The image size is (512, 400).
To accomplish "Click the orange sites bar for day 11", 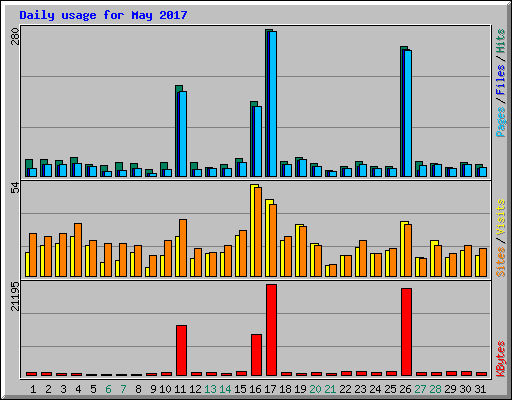I will click(183, 248).
